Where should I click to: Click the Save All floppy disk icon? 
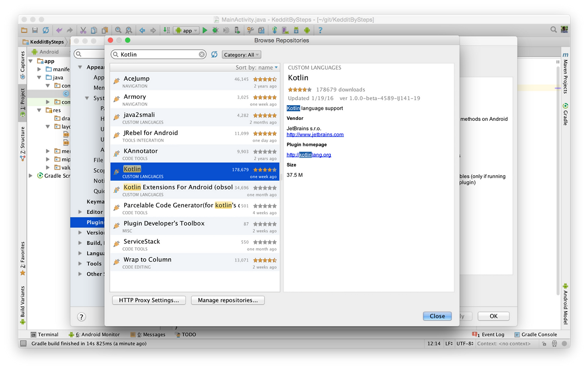pos(35,30)
